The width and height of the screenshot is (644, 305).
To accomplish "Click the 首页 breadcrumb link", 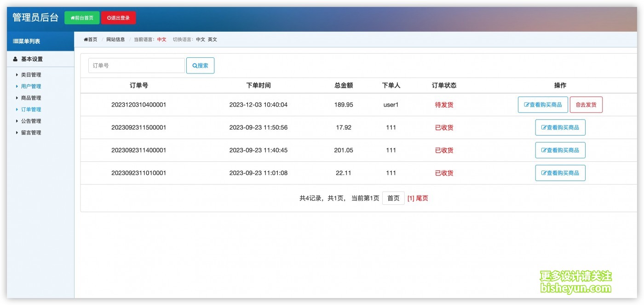I will tap(91, 40).
